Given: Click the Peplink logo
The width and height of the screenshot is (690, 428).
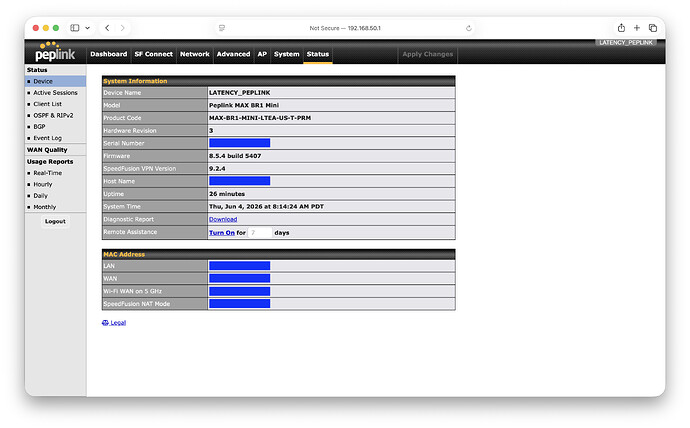Looking at the screenshot, I should click(x=55, y=52).
